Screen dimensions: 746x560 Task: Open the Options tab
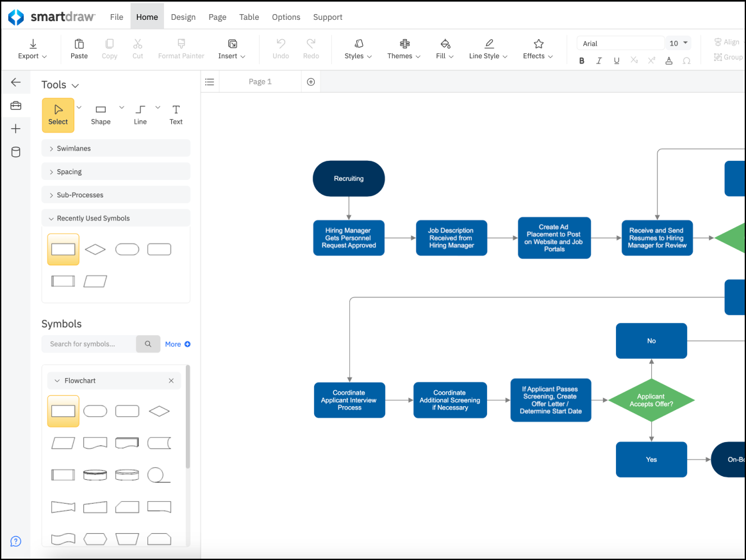(286, 17)
